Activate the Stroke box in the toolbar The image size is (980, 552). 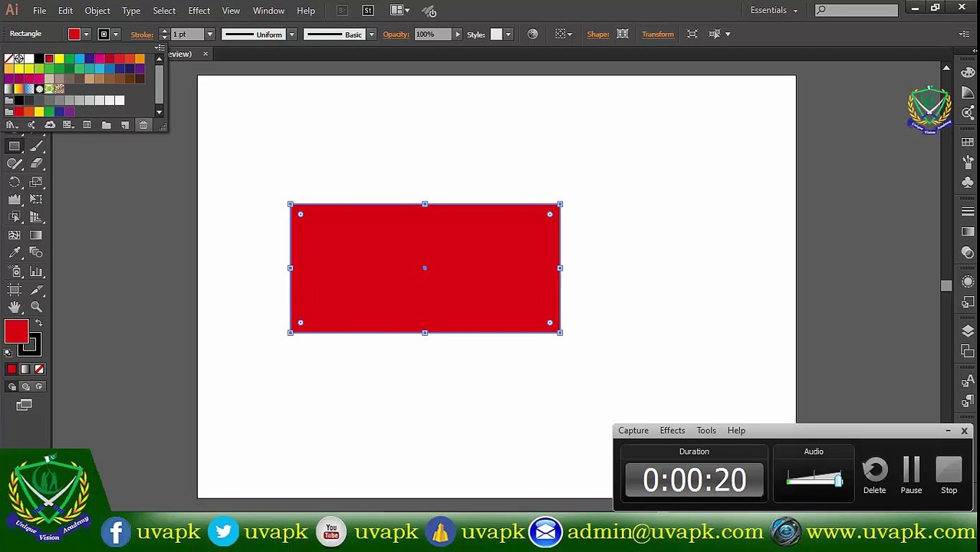[x=29, y=345]
